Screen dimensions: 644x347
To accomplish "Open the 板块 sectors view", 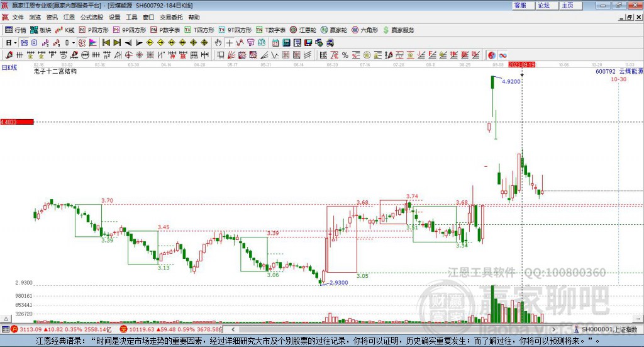I will pyautogui.click(x=40, y=30).
